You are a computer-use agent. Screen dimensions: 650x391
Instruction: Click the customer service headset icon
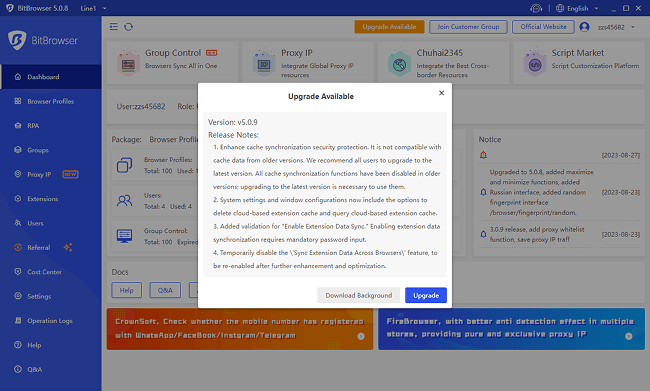coord(536,8)
